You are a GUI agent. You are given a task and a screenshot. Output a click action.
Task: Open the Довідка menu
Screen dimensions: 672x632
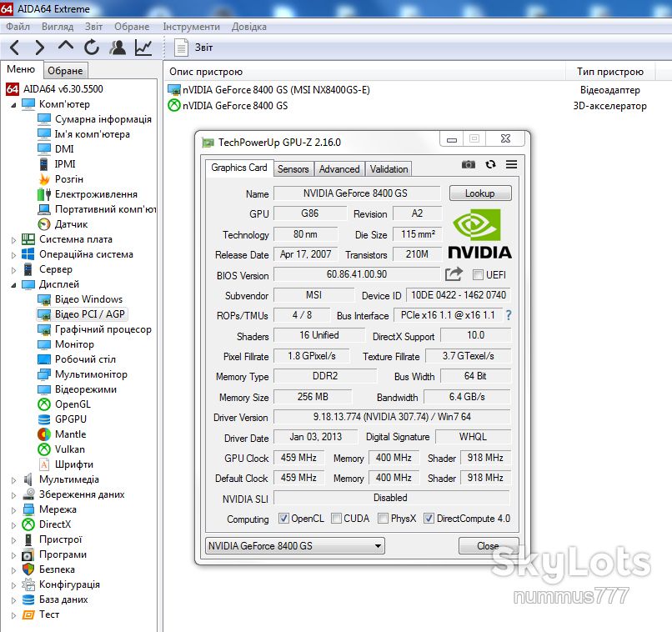pos(249,27)
